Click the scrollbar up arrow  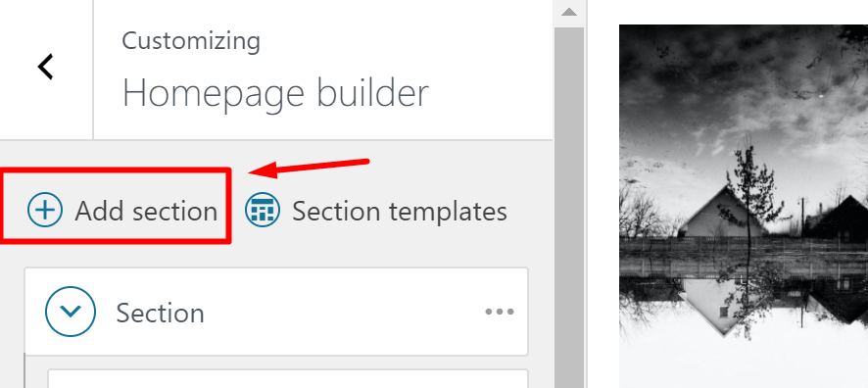pyautogui.click(x=569, y=12)
